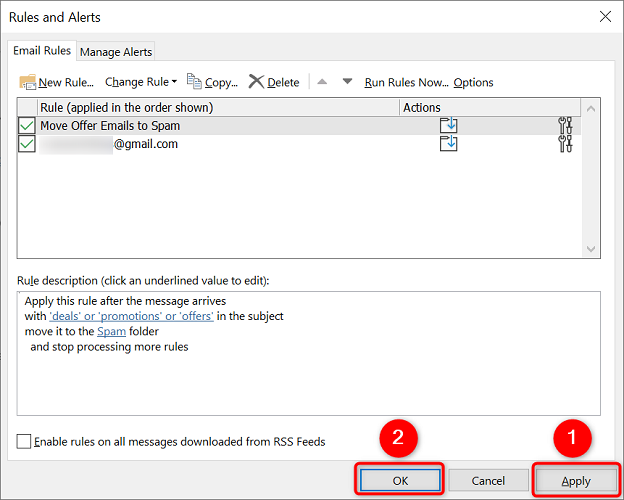Viewport: 624px width, 500px height.
Task: Select the Email Rules tab
Action: [42, 51]
